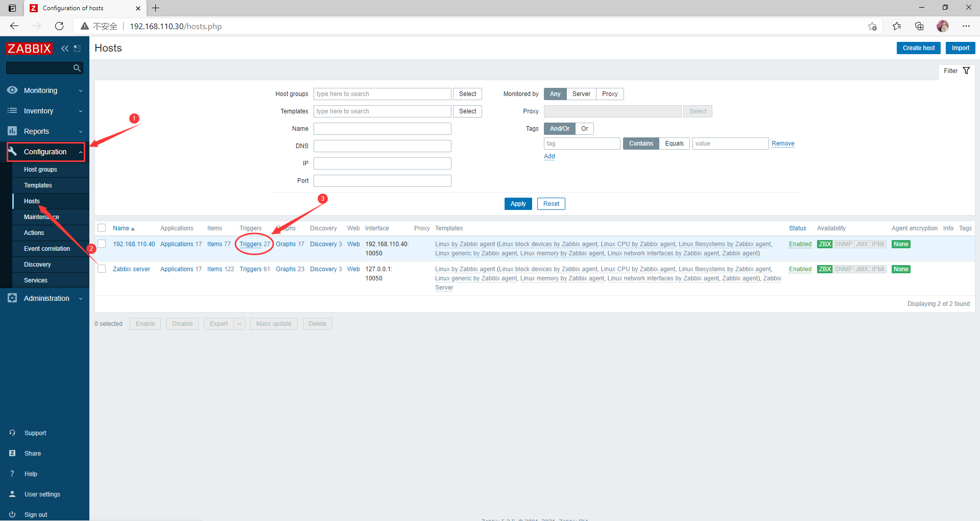Image resolution: width=980 pixels, height=521 pixels.
Task: Tick the select-all hosts checkbox
Action: [x=102, y=228]
